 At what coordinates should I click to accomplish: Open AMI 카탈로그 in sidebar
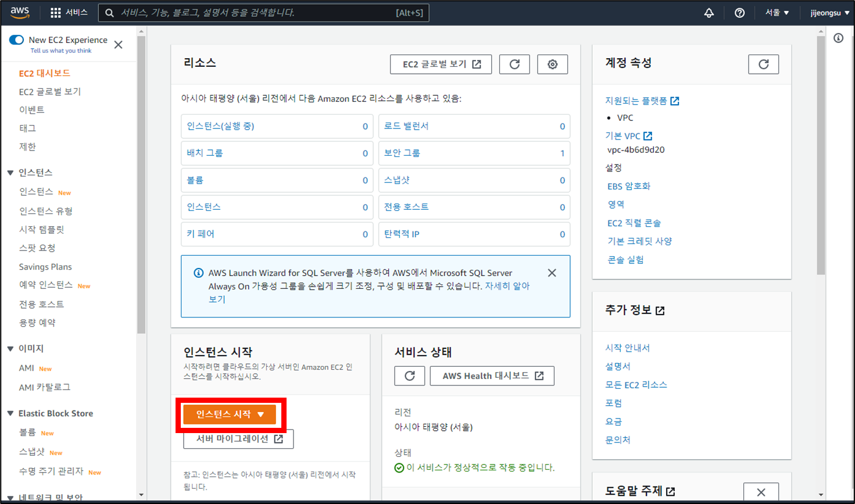coord(45,387)
